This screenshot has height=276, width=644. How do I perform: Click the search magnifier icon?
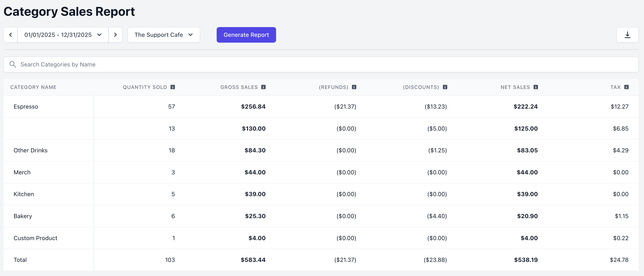coord(13,65)
